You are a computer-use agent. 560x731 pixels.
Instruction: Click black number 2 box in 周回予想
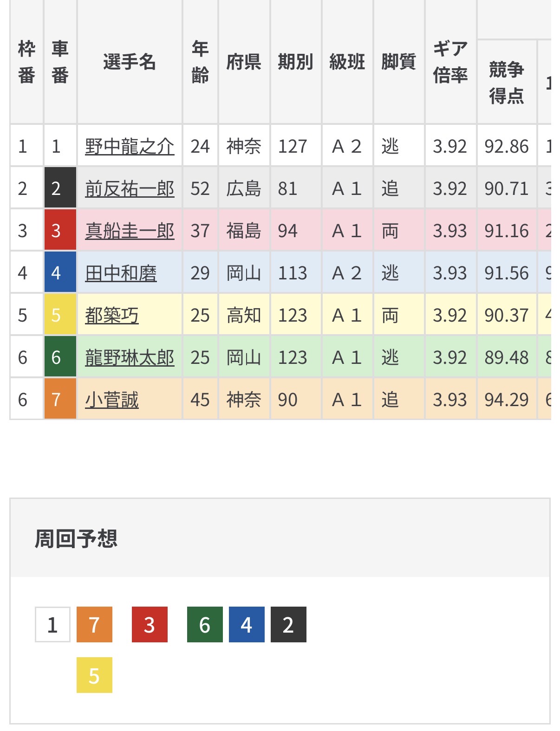288,625
